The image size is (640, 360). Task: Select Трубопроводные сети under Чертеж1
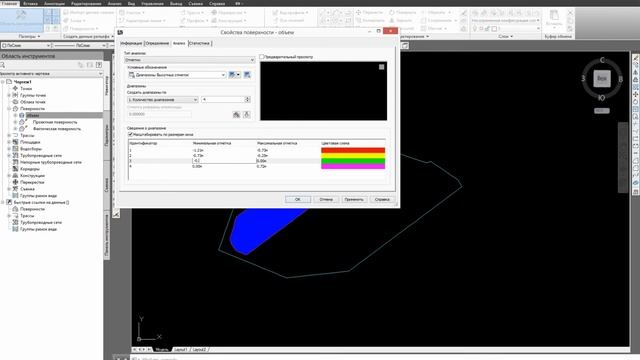[41, 156]
